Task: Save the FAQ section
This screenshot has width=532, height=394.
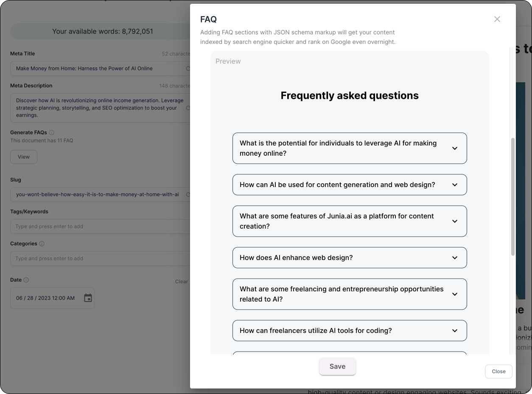Action: click(x=337, y=366)
